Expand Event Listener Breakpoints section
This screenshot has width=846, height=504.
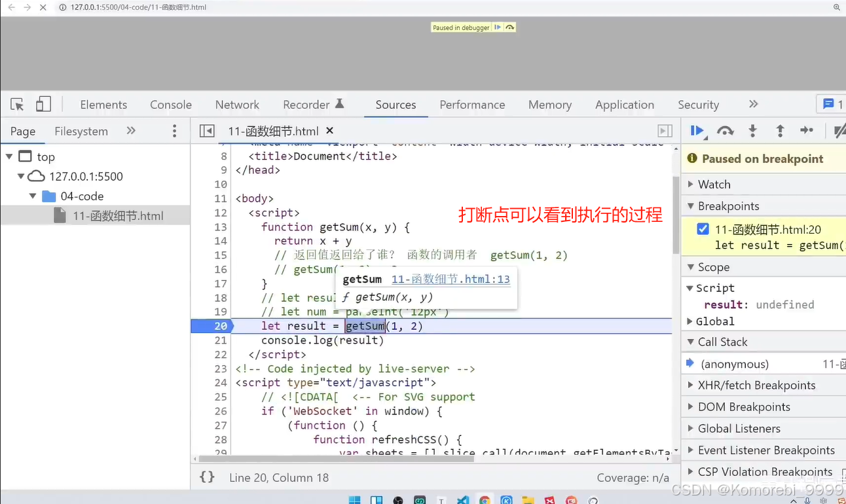pos(763,450)
